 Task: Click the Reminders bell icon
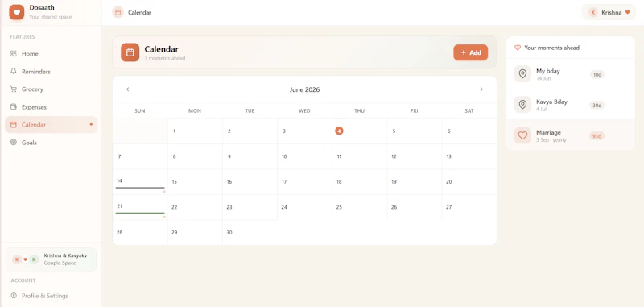14,71
